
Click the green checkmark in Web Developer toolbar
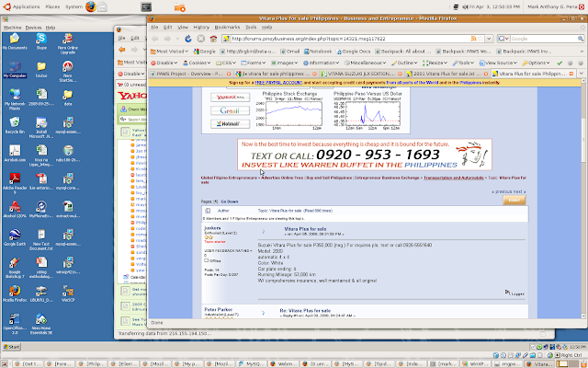[x=560, y=63]
